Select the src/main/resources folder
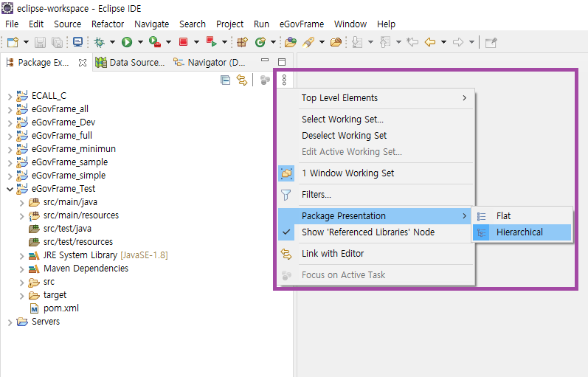Image resolution: width=588 pixels, height=377 pixels. (81, 215)
